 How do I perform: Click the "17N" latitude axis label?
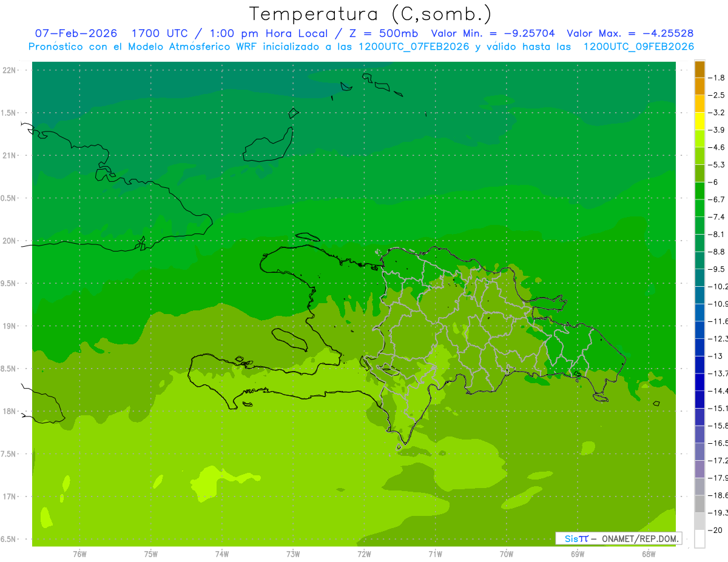[x=9, y=497]
